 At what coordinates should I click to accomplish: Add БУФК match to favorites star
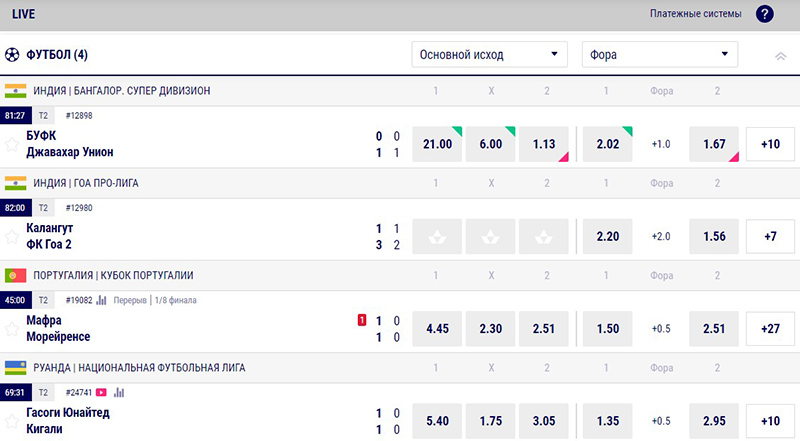13,144
